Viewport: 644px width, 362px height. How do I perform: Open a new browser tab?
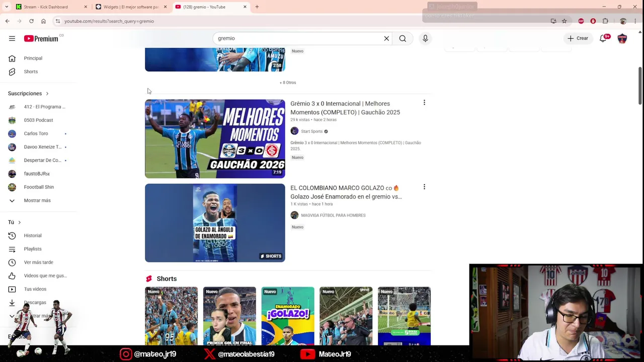tap(257, 7)
